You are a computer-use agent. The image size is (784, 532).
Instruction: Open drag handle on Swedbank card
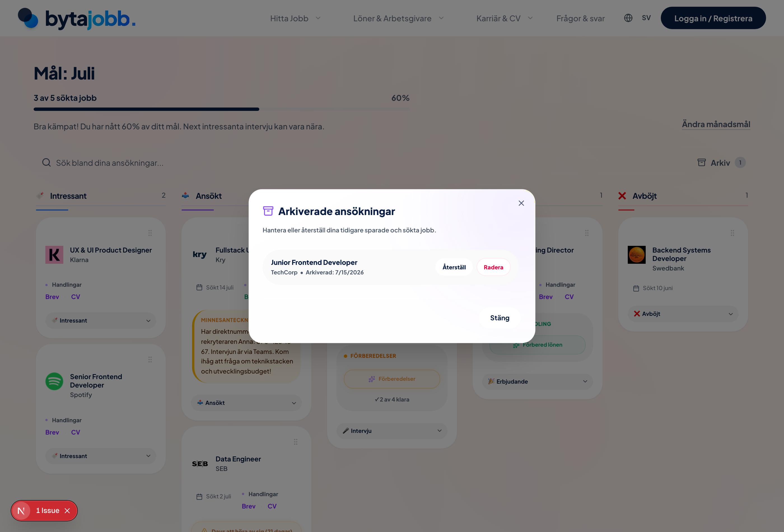(x=732, y=233)
